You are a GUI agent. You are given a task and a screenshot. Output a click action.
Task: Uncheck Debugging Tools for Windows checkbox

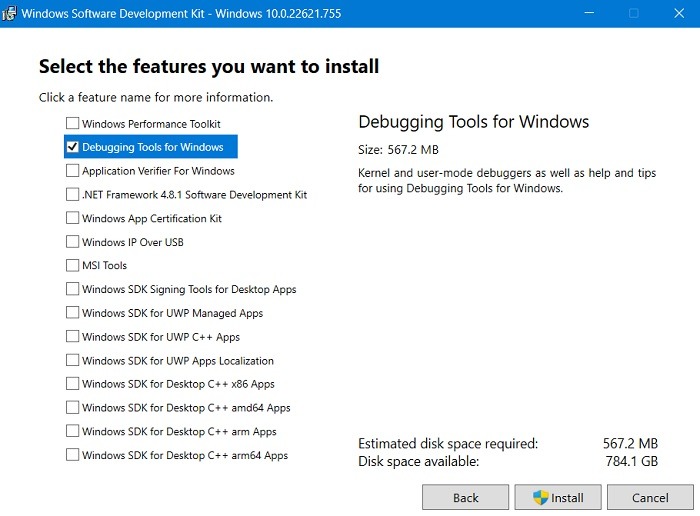(x=72, y=147)
